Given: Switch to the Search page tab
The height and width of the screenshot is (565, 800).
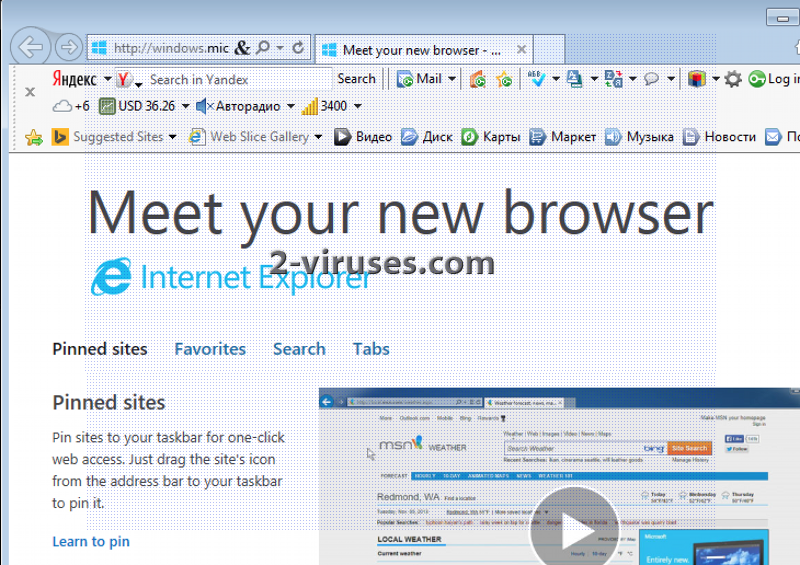Looking at the screenshot, I should coord(299,349).
